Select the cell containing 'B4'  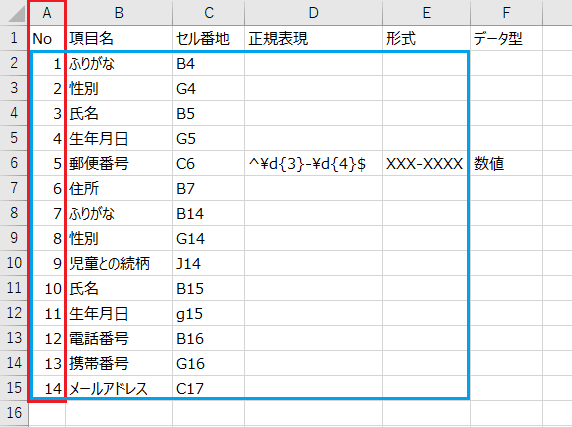(x=208, y=63)
